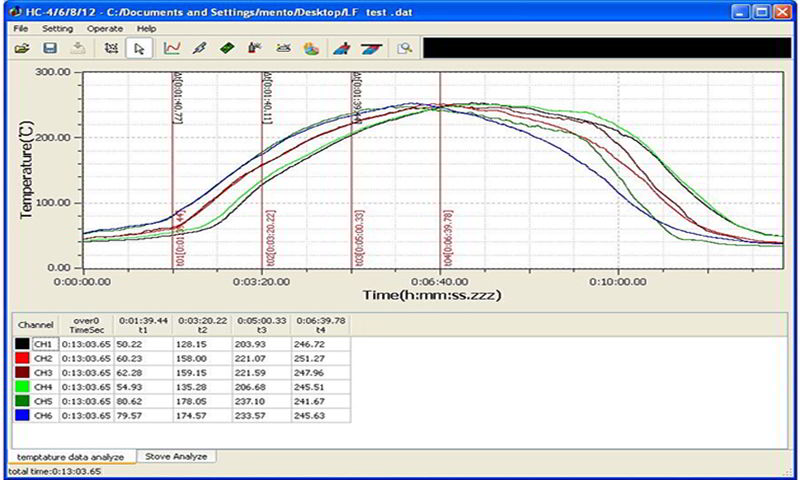Screen dimensions: 800x480
Task: Click the oven-shaped toolbar icon
Action: click(x=283, y=48)
